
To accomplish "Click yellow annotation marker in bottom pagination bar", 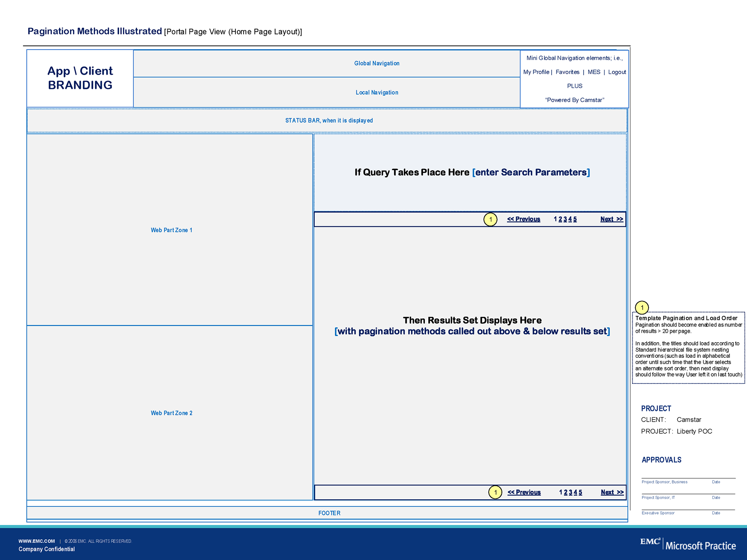I will coord(495,492).
